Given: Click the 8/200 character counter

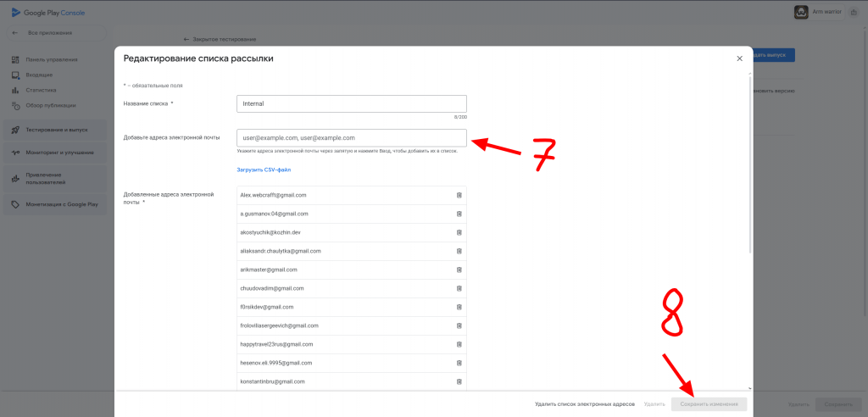Looking at the screenshot, I should pyautogui.click(x=460, y=118).
